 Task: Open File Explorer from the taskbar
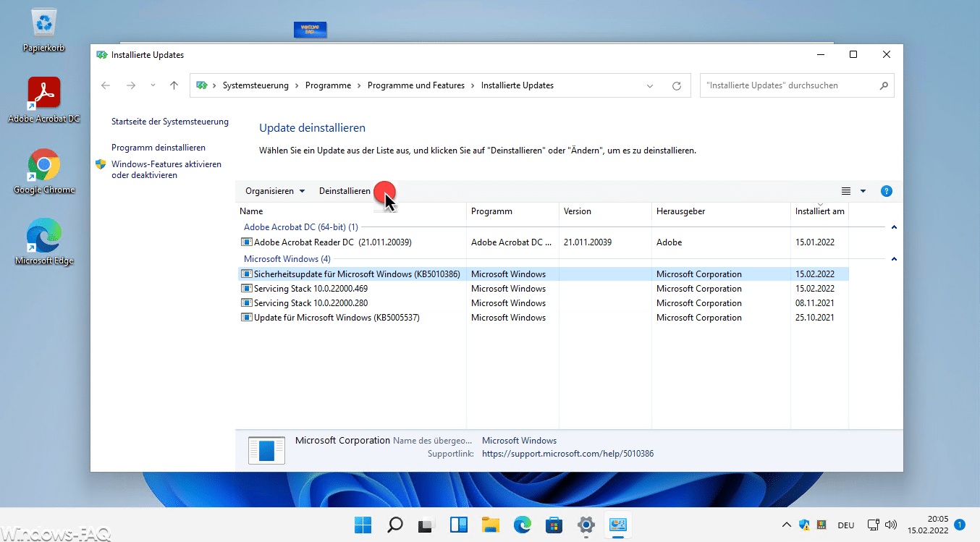tap(491, 525)
